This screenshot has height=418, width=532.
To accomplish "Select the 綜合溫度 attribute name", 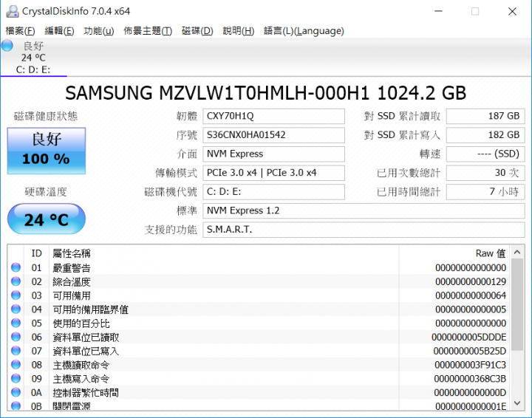I will click(x=72, y=281).
